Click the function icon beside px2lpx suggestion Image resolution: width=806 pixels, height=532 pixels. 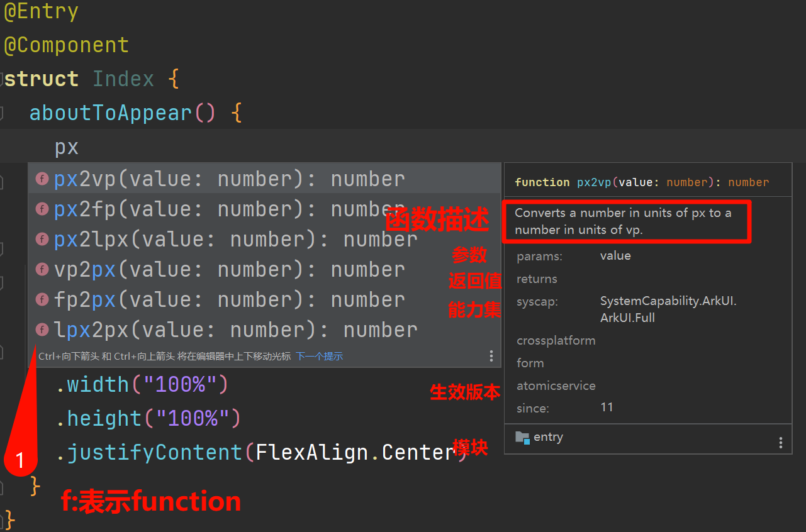[x=42, y=240]
